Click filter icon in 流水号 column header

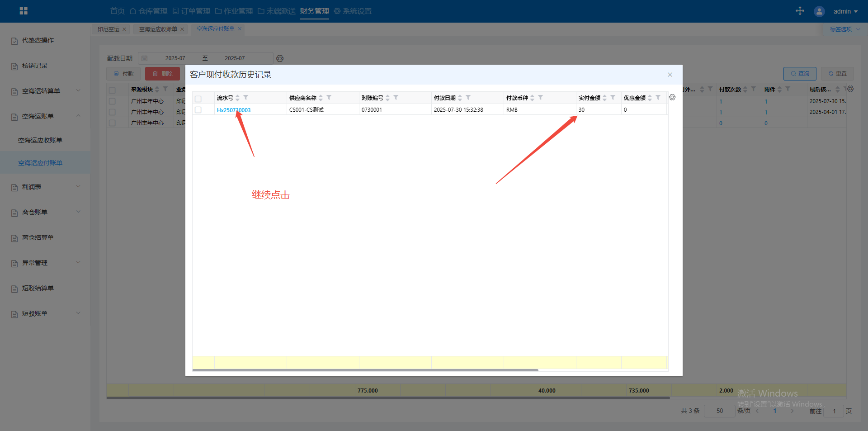[245, 98]
